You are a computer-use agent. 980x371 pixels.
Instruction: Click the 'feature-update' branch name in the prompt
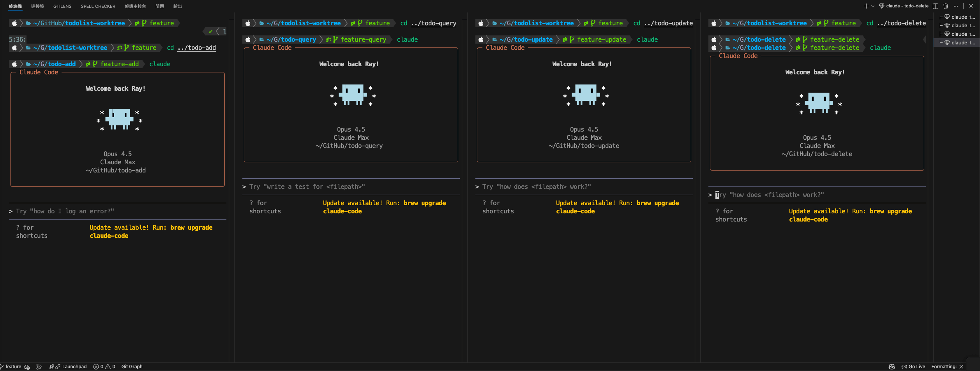(602, 40)
